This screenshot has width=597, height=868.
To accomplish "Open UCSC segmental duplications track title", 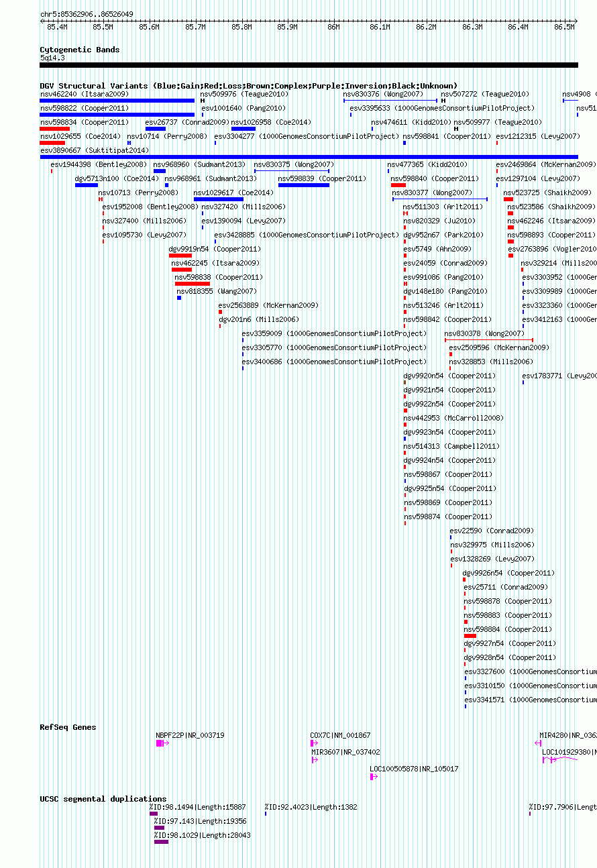I will [103, 799].
